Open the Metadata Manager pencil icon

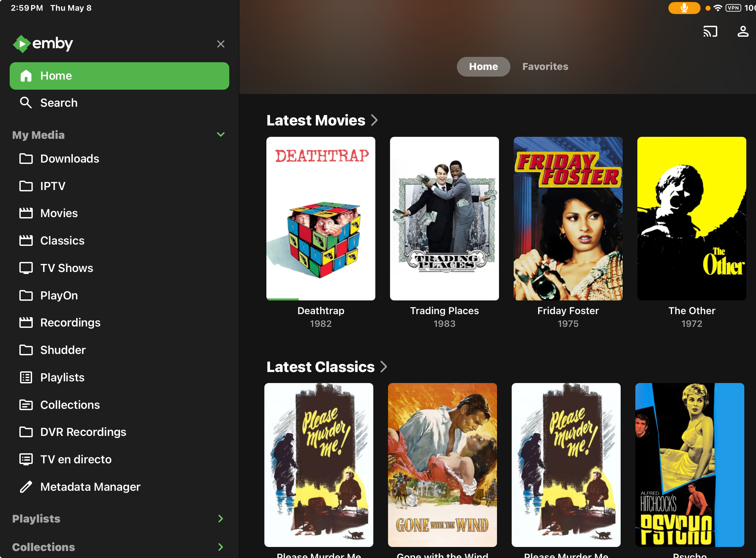point(26,487)
